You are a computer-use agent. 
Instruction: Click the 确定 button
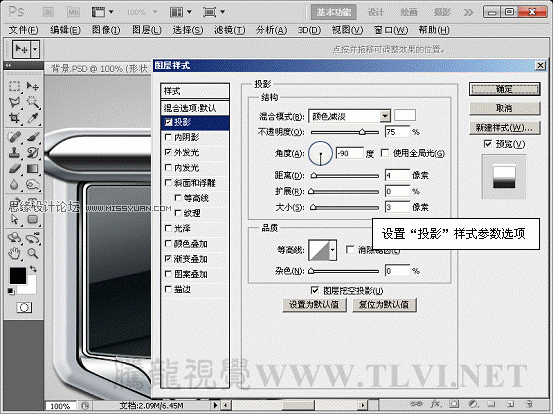click(x=504, y=89)
